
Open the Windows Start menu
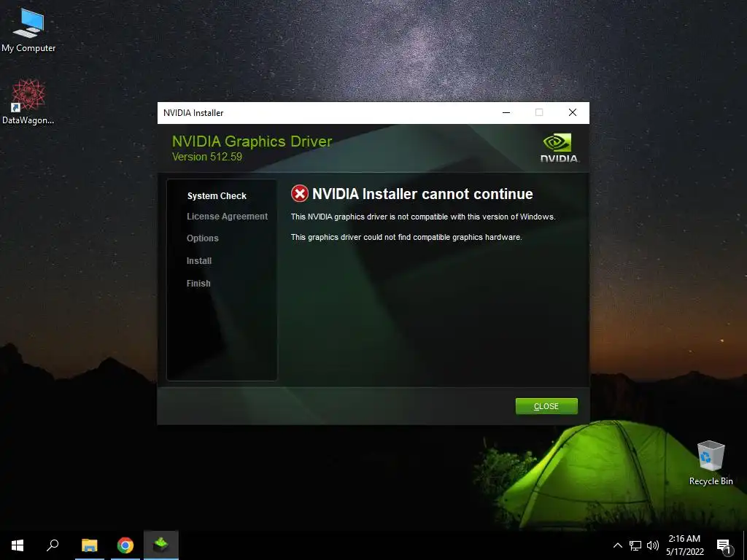[x=18, y=545]
